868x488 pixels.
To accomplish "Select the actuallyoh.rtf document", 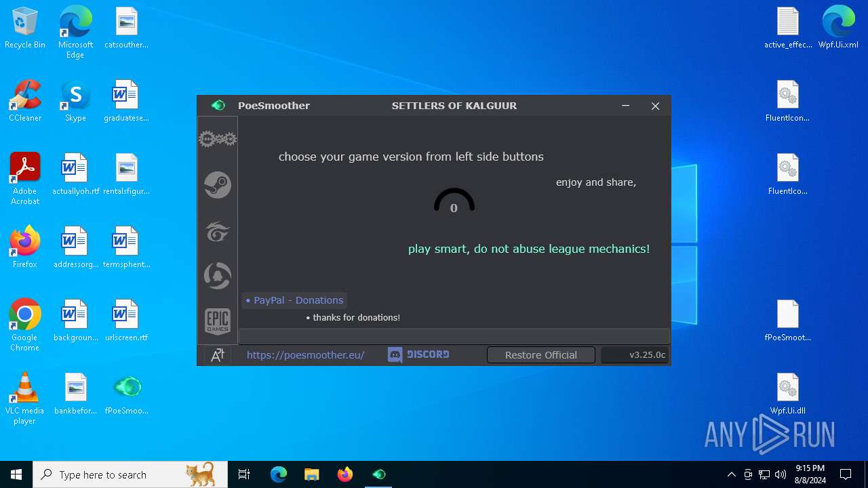I will (75, 175).
